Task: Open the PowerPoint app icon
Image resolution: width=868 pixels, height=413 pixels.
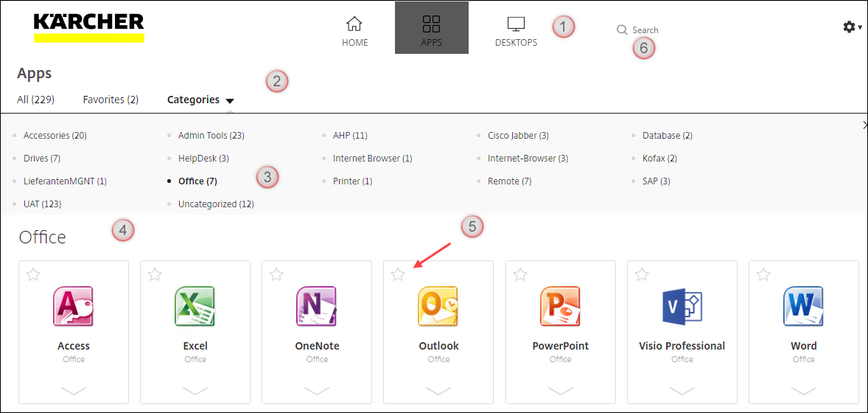Action: [560, 307]
